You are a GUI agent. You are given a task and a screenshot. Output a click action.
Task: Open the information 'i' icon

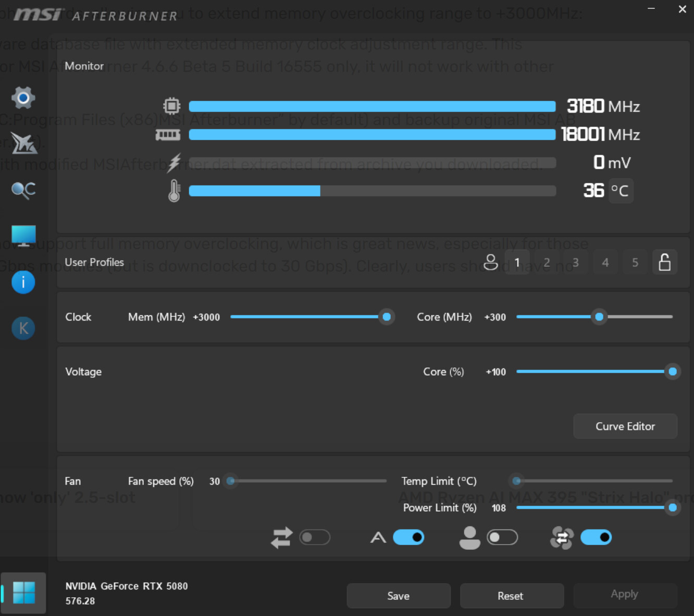pyautogui.click(x=23, y=282)
